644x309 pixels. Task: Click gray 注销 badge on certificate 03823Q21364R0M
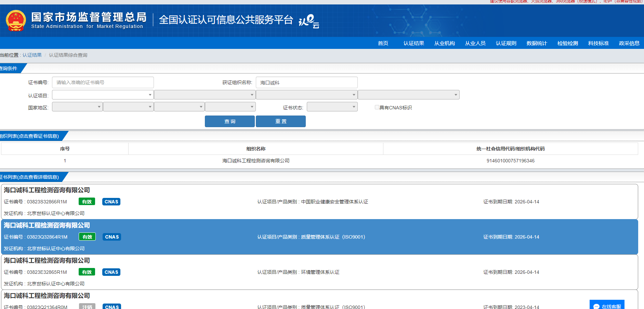pyautogui.click(x=87, y=307)
